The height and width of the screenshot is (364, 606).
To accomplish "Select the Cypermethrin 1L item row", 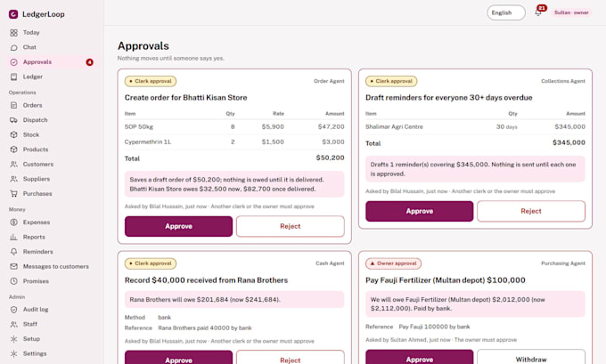I will tap(234, 142).
